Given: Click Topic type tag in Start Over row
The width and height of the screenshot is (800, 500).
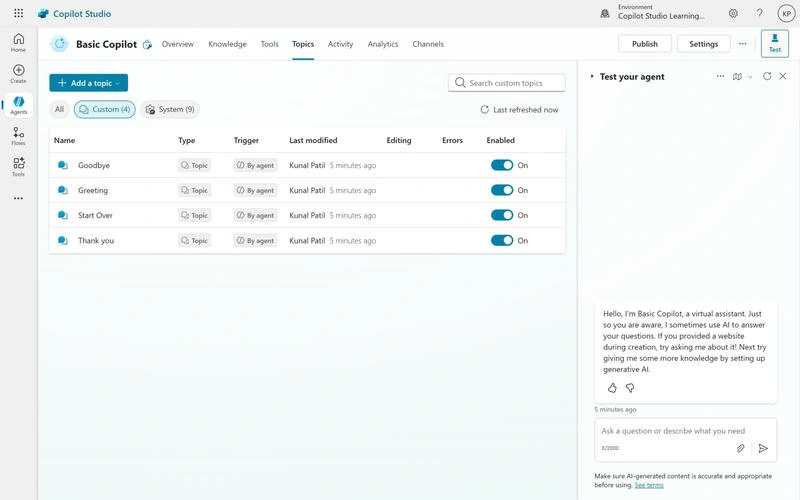Looking at the screenshot, I should tap(194, 215).
